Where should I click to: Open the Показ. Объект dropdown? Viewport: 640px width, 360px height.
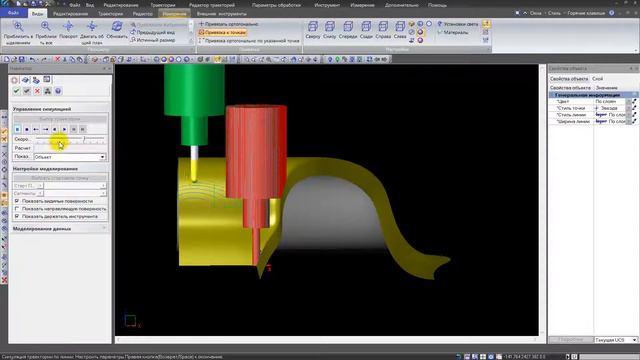click(x=69, y=157)
